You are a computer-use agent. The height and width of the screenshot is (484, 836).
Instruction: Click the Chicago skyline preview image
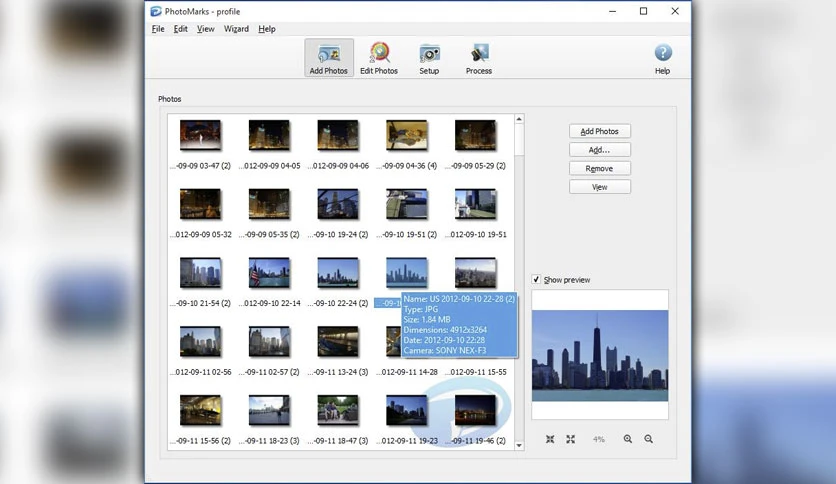click(600, 356)
